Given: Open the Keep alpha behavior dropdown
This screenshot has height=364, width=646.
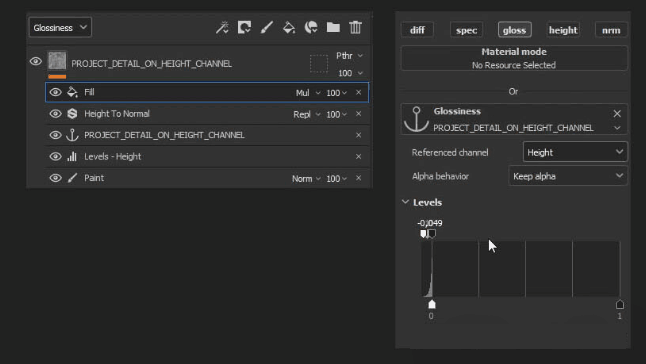Looking at the screenshot, I should pyautogui.click(x=568, y=176).
